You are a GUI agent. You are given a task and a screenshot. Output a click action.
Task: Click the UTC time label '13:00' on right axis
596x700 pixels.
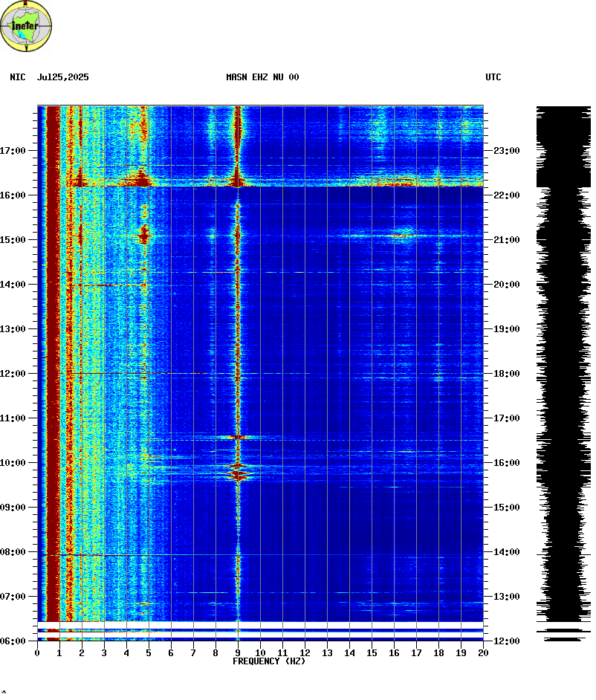point(507,597)
